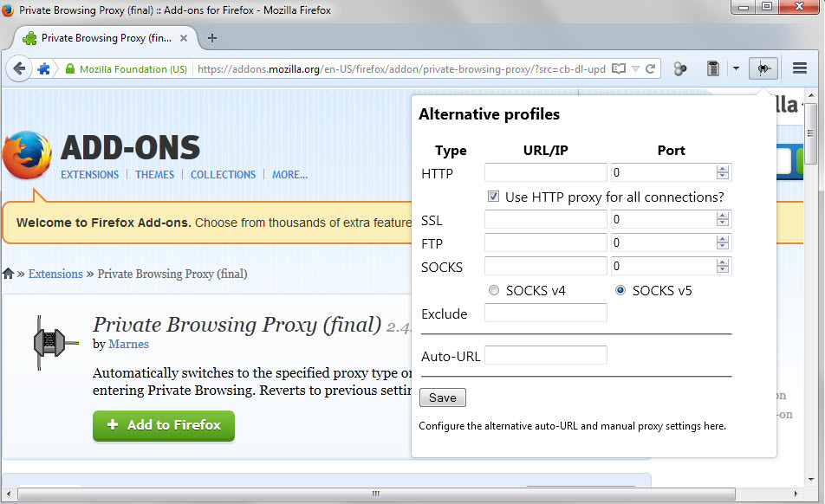Image resolution: width=825 pixels, height=504 pixels.
Task: Click the home icon in breadcrumb
Action: [x=8, y=274]
